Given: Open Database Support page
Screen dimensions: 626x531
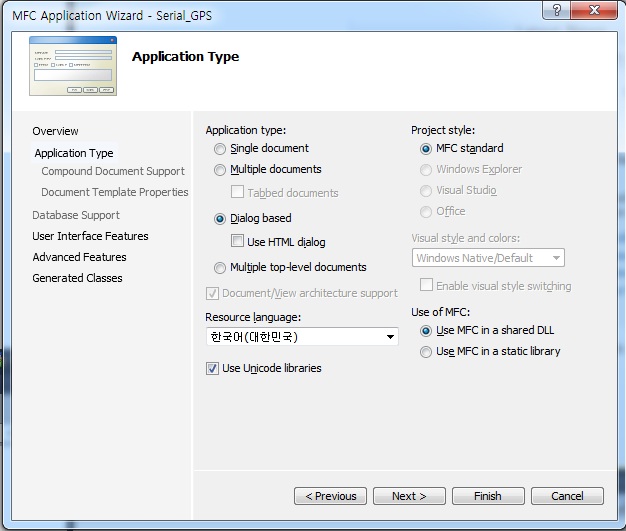Looking at the screenshot, I should pyautogui.click(x=76, y=215).
